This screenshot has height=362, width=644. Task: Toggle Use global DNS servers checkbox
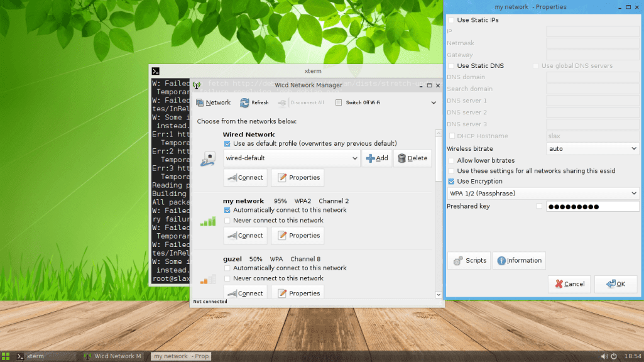[x=535, y=66]
